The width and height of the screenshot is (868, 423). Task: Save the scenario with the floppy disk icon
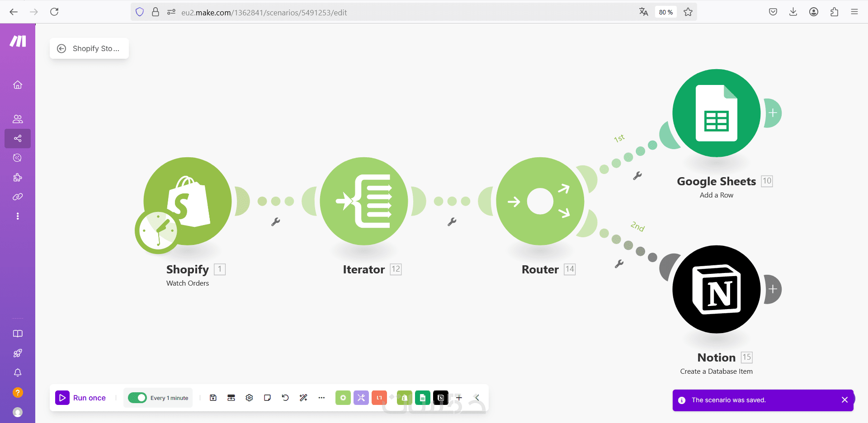click(213, 398)
